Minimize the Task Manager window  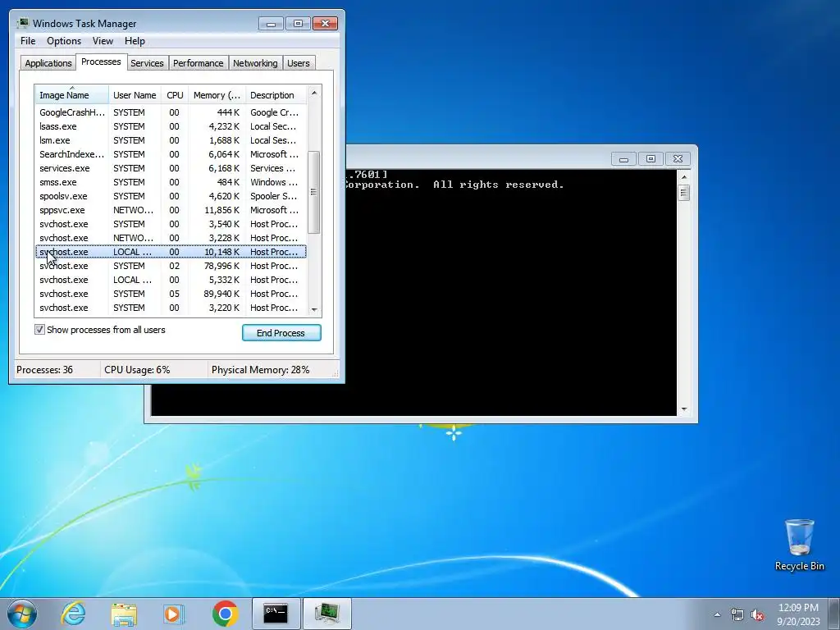[x=271, y=24]
